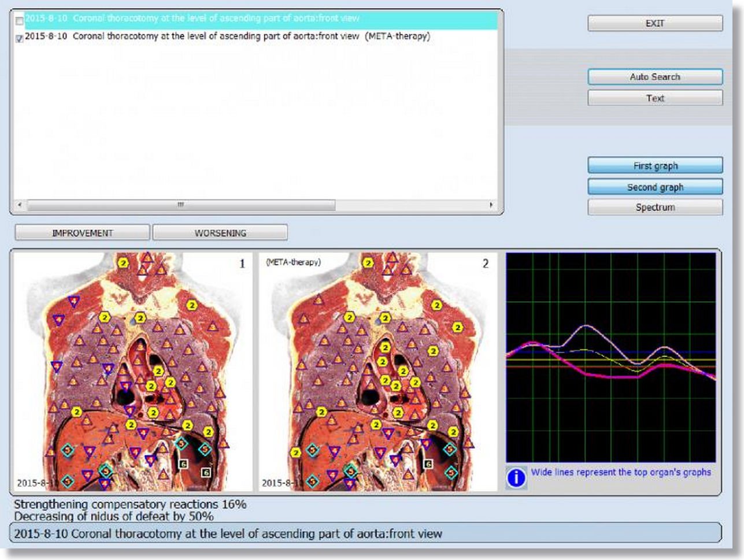Viewport: 744px width, 560px height.
Task: Select the Second graph button
Action: click(655, 187)
